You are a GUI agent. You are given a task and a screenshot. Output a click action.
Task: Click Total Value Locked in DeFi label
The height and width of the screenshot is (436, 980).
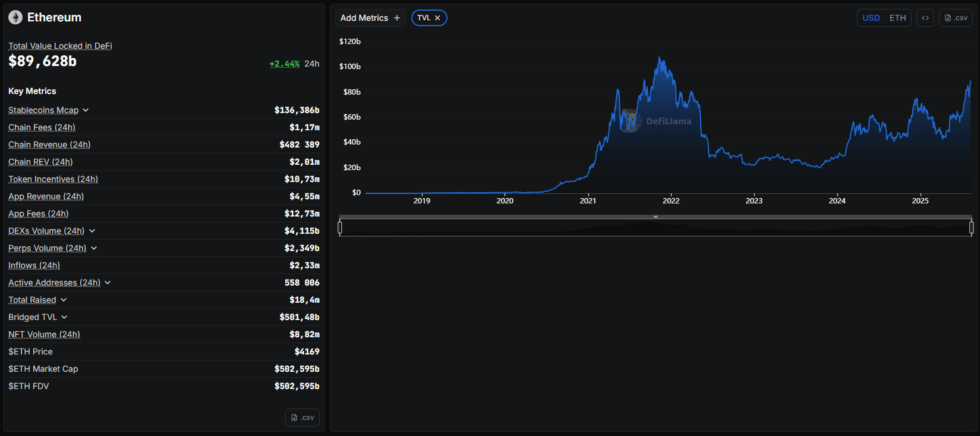coord(60,46)
